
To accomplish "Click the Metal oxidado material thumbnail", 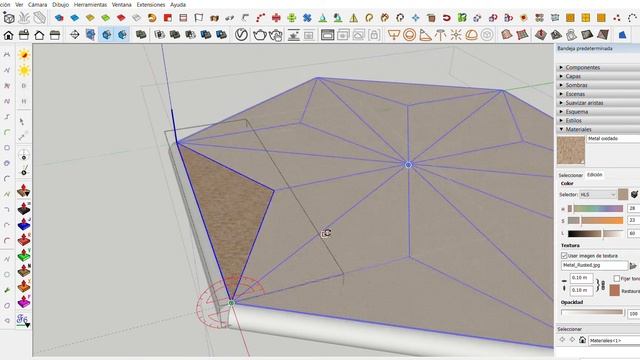I will 571,150.
